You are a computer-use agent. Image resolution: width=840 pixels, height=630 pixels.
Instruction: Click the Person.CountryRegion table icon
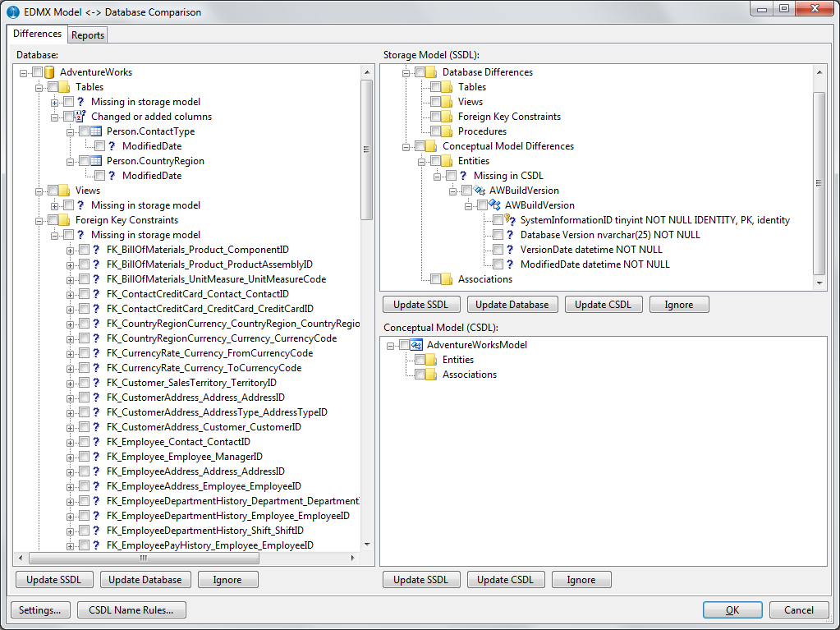tap(96, 161)
